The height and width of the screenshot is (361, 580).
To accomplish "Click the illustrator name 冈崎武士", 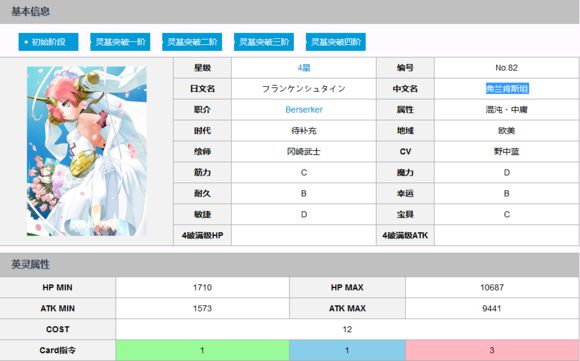I will [x=304, y=152].
